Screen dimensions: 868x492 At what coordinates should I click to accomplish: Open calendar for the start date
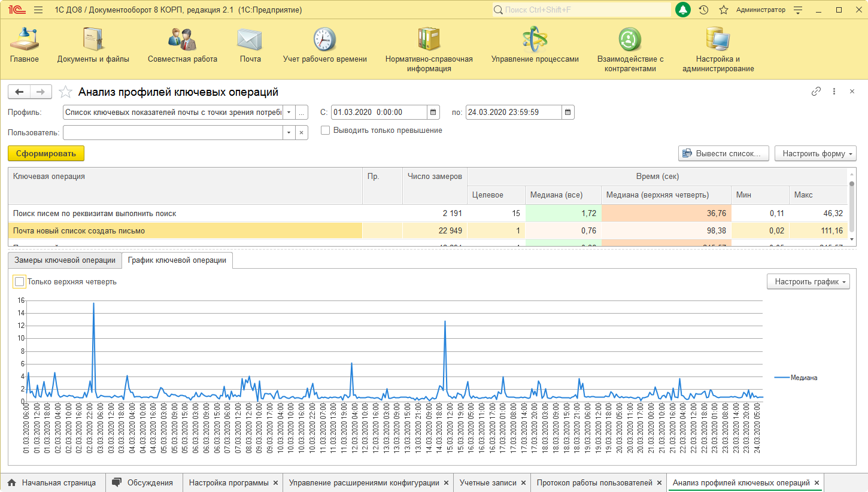[433, 112]
